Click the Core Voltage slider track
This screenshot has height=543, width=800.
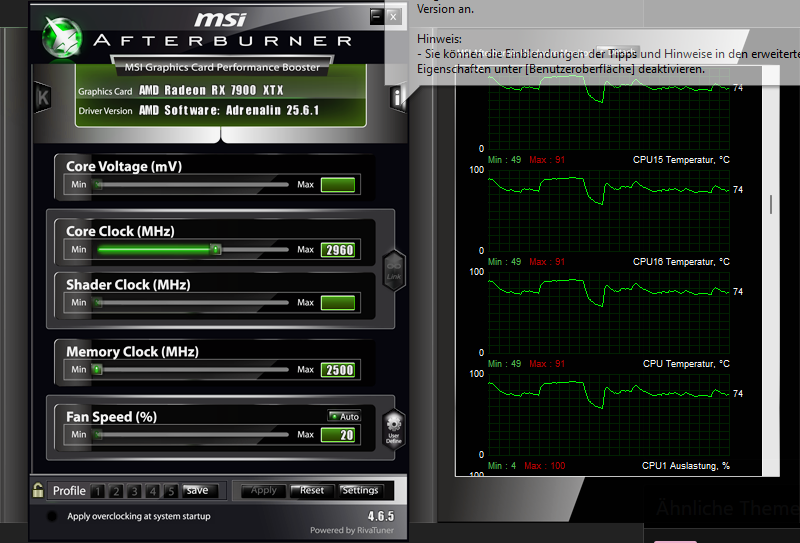192,185
